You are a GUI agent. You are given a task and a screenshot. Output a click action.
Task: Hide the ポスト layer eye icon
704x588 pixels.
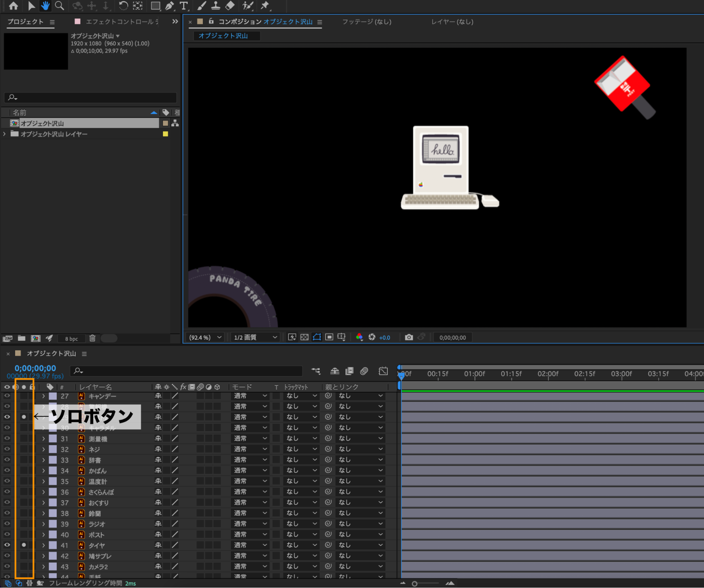(x=7, y=534)
